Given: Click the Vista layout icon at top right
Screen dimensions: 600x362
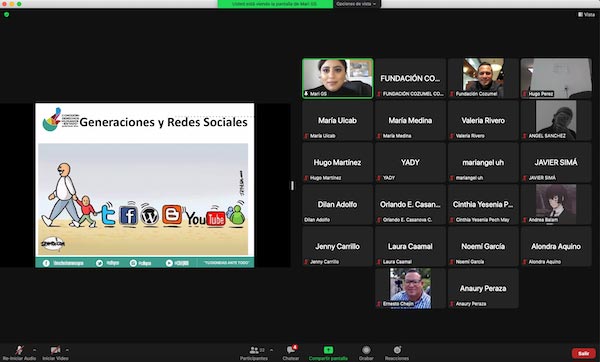Looking at the screenshot, I should point(586,15).
